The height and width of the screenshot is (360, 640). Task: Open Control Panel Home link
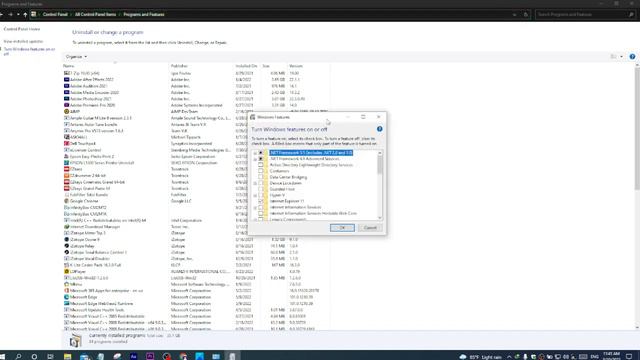22,29
